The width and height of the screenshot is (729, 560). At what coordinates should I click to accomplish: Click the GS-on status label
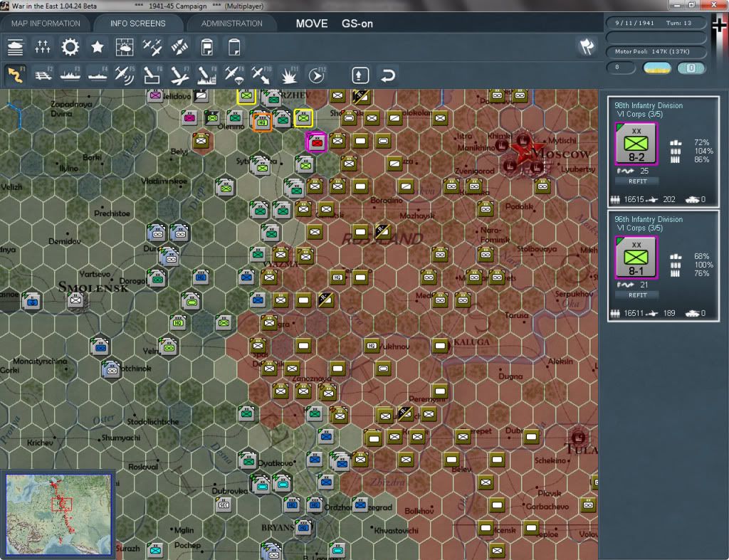357,23
